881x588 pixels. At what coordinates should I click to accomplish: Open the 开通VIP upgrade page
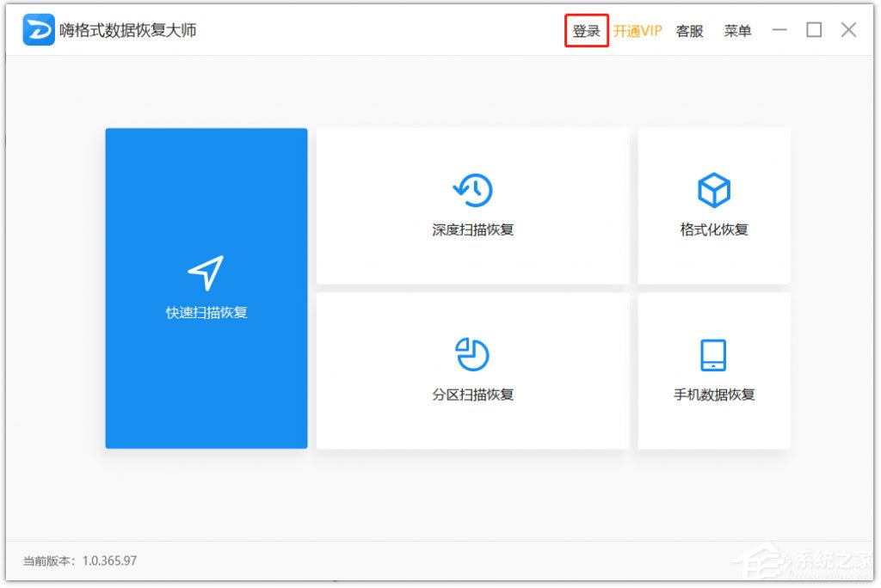click(x=639, y=30)
